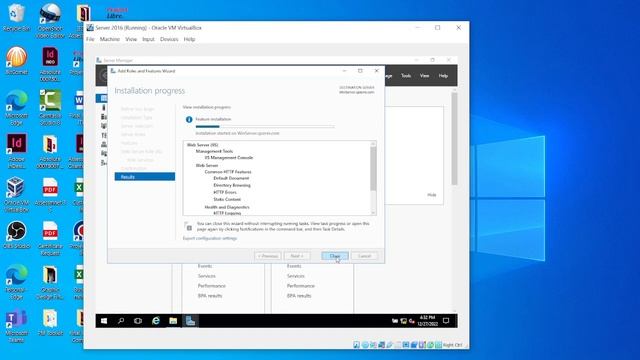Click the Close button in the wizard

click(x=335, y=256)
